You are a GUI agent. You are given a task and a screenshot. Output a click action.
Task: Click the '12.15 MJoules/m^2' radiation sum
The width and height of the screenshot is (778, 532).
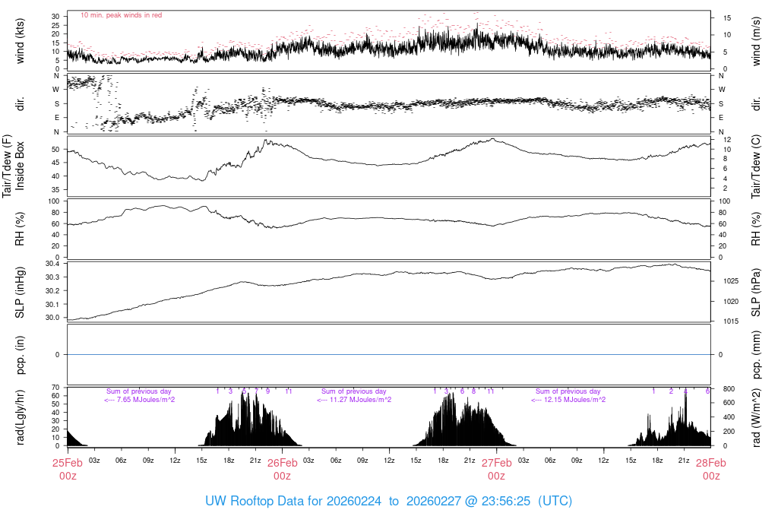pos(574,400)
